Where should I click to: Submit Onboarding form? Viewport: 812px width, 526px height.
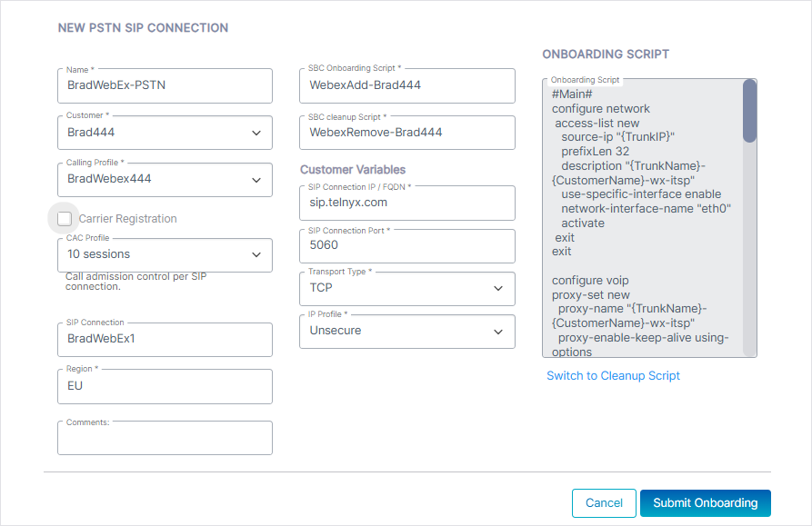pos(705,503)
